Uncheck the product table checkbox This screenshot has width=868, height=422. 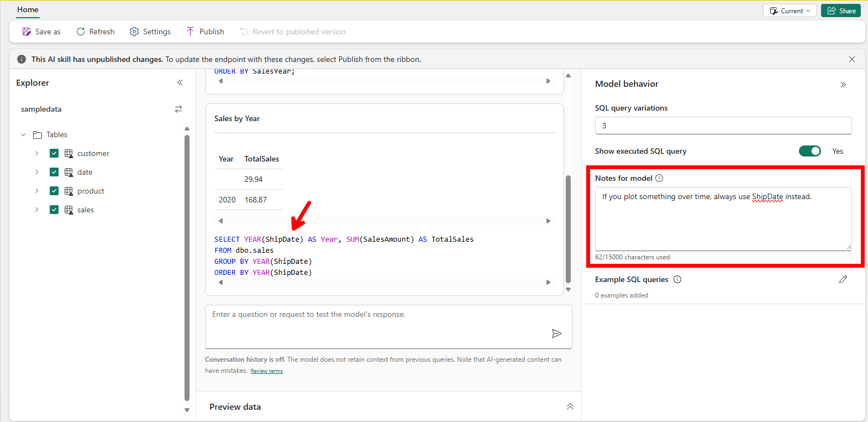tap(54, 191)
